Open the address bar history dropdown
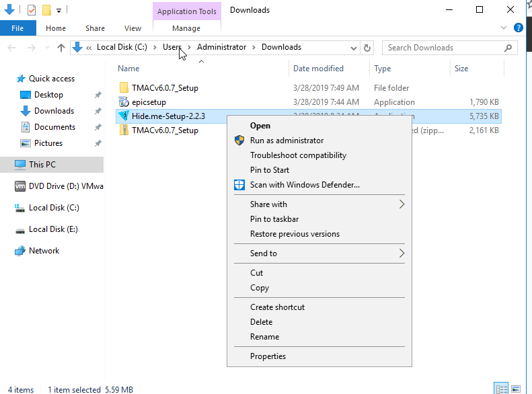The width and height of the screenshot is (532, 394). click(354, 48)
